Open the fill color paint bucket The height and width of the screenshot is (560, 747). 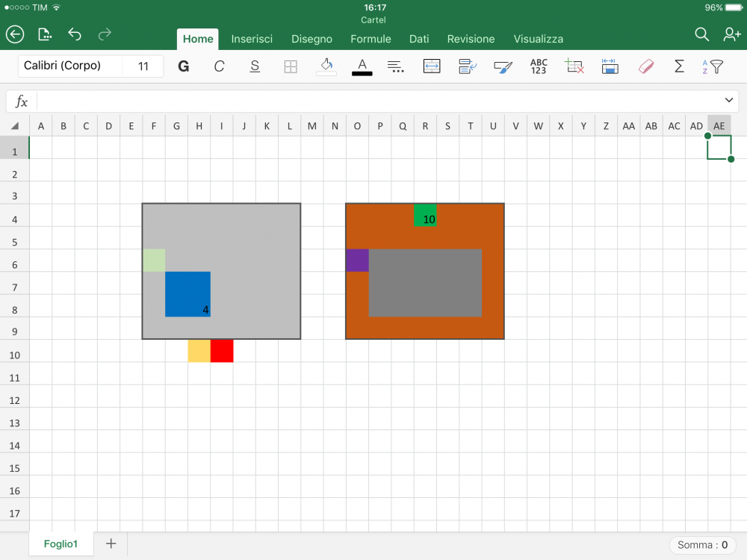coord(326,66)
